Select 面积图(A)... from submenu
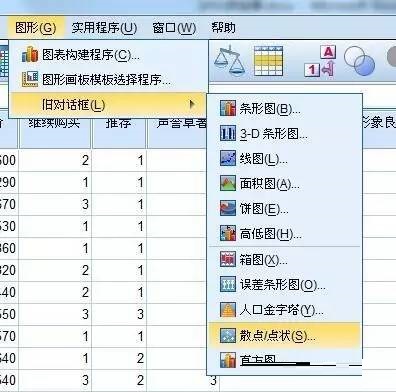This screenshot has height=392, width=396. click(x=284, y=184)
